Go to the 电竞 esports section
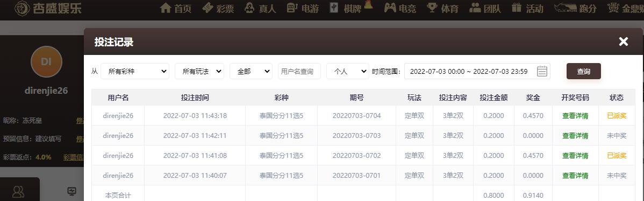The width and height of the screenshot is (644, 201). tap(400, 8)
